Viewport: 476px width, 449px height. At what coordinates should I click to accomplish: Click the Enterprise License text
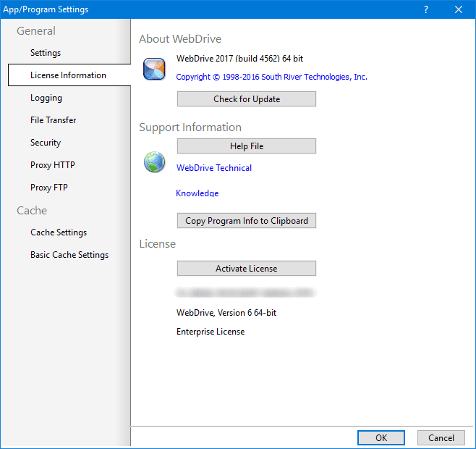[x=211, y=332]
